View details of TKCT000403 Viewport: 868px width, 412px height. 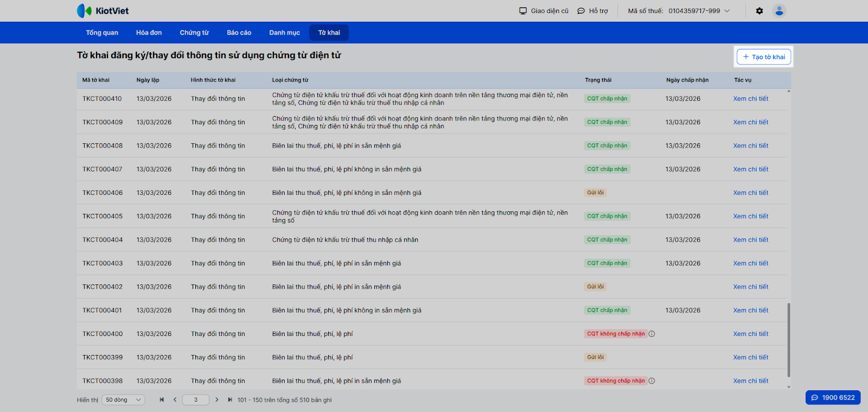point(751,263)
